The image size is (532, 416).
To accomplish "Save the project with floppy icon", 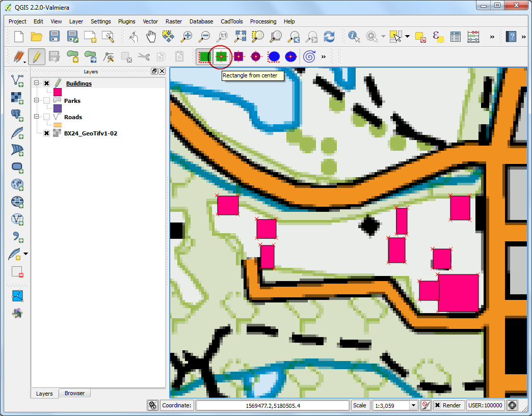I will [55, 36].
